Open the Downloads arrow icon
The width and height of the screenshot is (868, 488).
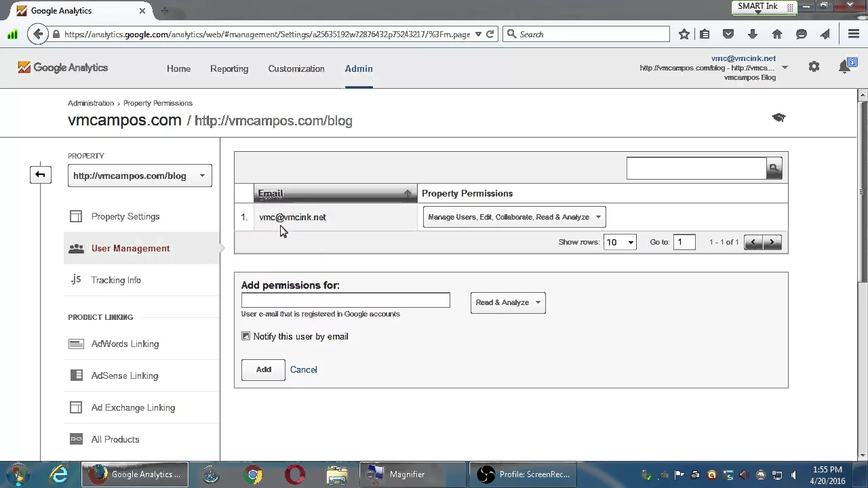[x=753, y=34]
